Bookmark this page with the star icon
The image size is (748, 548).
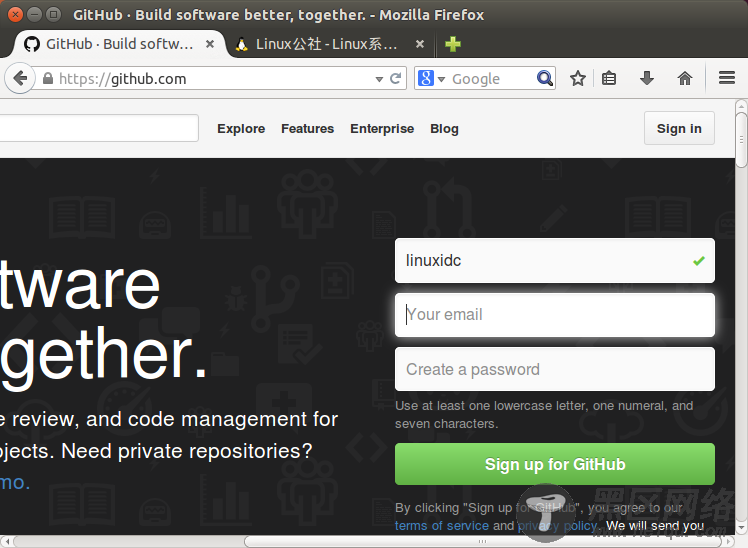[x=578, y=78]
